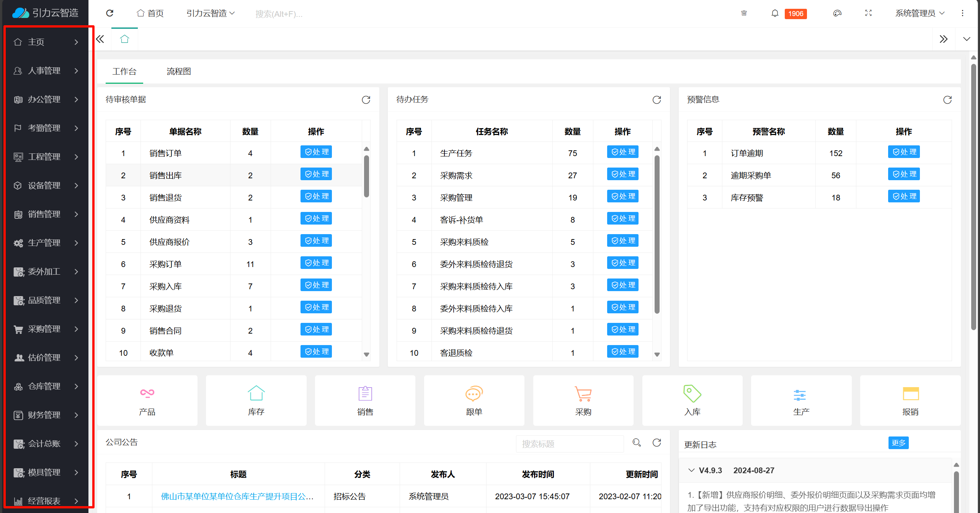Click the trash cache icon in header
This screenshot has height=513, width=980.
click(x=744, y=13)
